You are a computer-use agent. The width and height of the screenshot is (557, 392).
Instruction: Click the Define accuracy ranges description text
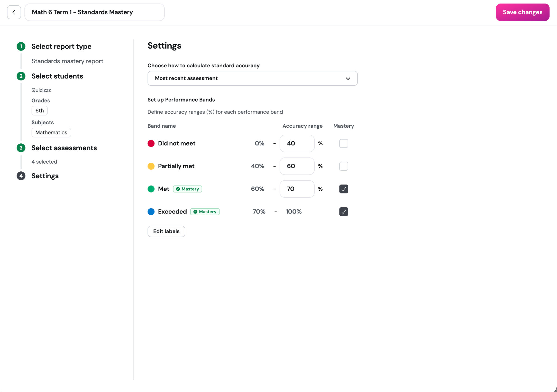pyautogui.click(x=215, y=112)
